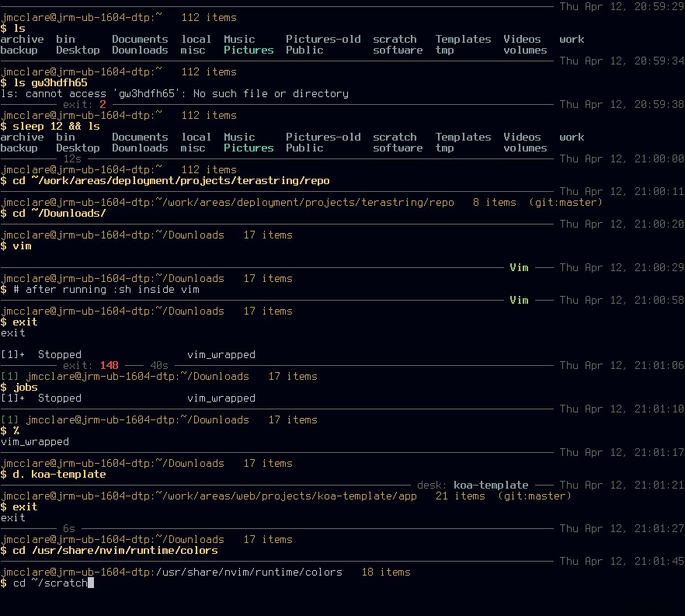
Task: Click the 'No such file or directory' error line
Action: [x=175, y=93]
